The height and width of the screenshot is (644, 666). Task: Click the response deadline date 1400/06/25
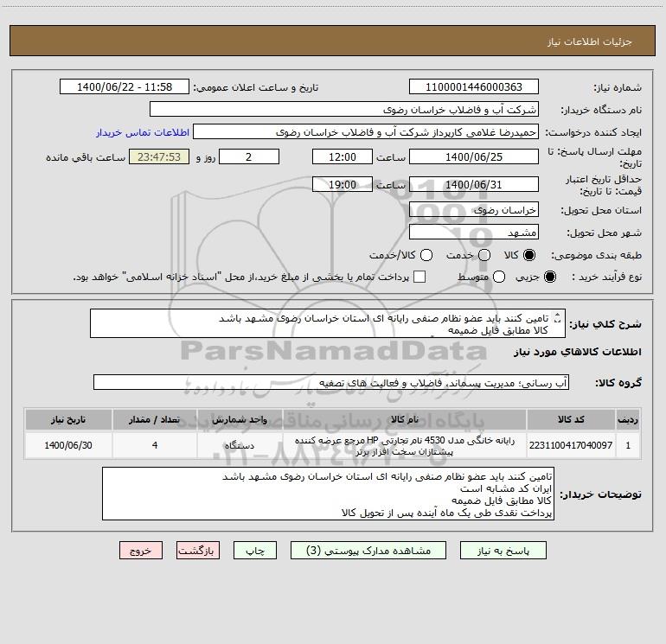[x=474, y=156]
